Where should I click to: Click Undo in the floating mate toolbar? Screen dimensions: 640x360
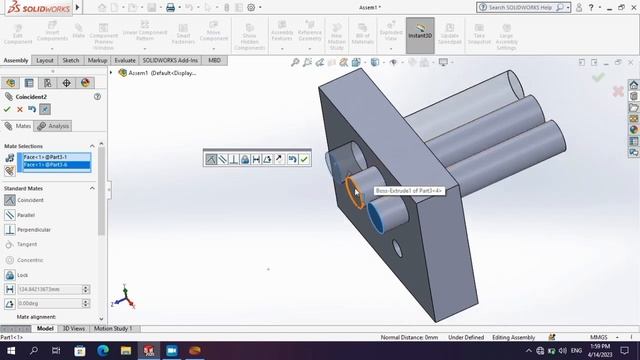coord(292,159)
